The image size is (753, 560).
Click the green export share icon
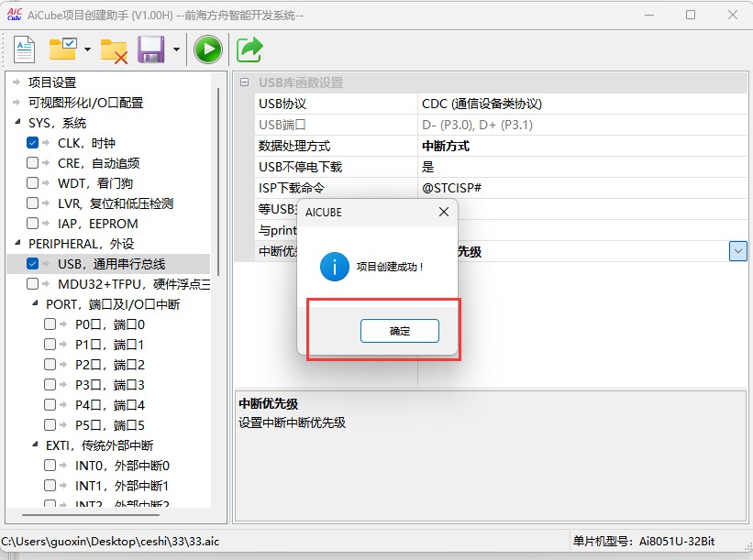point(249,49)
